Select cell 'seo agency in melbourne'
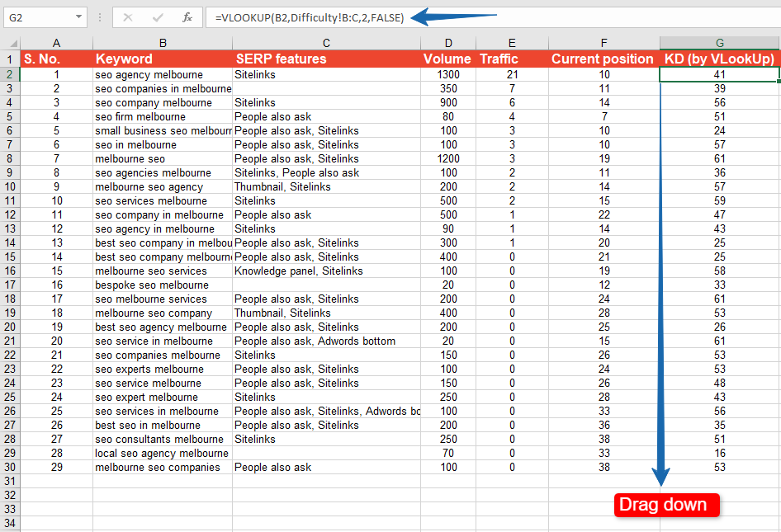 pyautogui.click(x=163, y=229)
